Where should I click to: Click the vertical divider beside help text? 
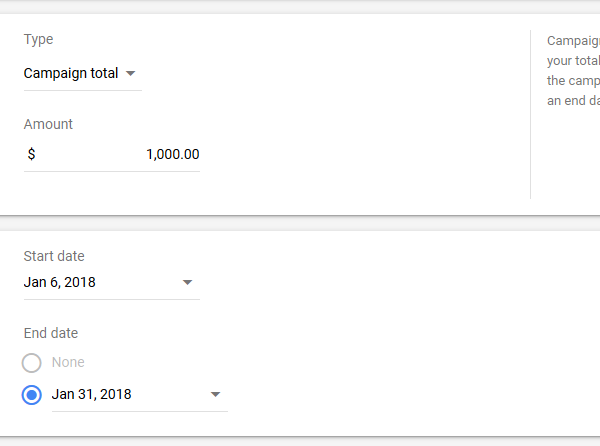pos(530,115)
